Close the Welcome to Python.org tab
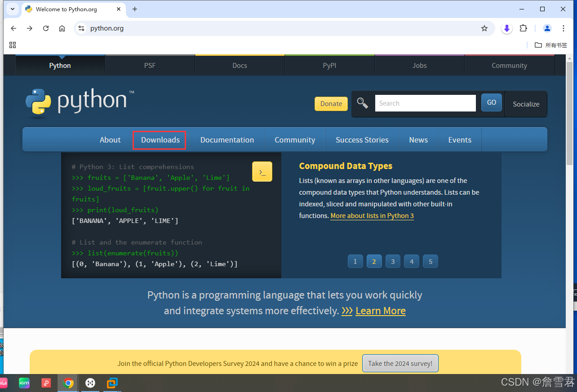This screenshot has width=577, height=392. pyautogui.click(x=118, y=9)
